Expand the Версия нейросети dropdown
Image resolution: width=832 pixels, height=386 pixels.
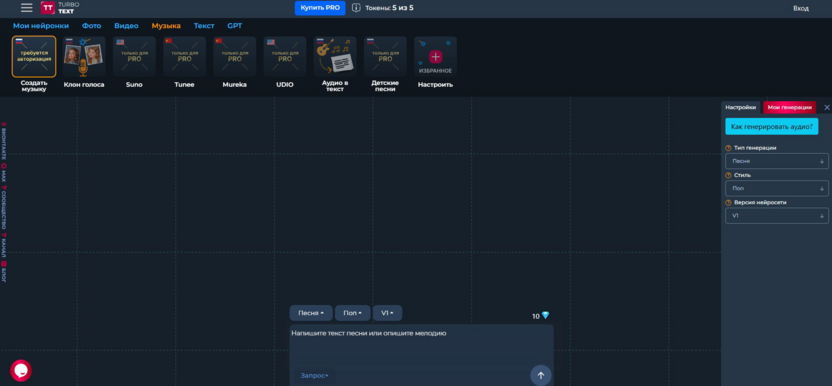pyautogui.click(x=777, y=216)
